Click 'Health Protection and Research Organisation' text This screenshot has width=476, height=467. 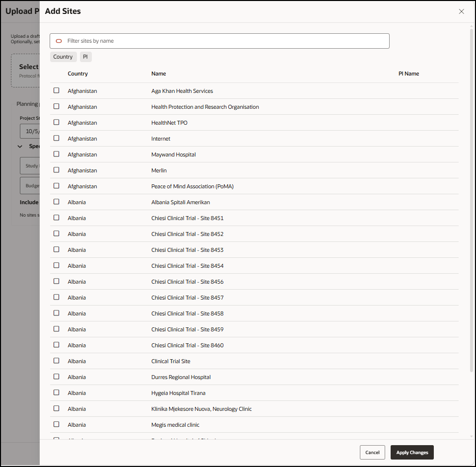[x=205, y=107]
